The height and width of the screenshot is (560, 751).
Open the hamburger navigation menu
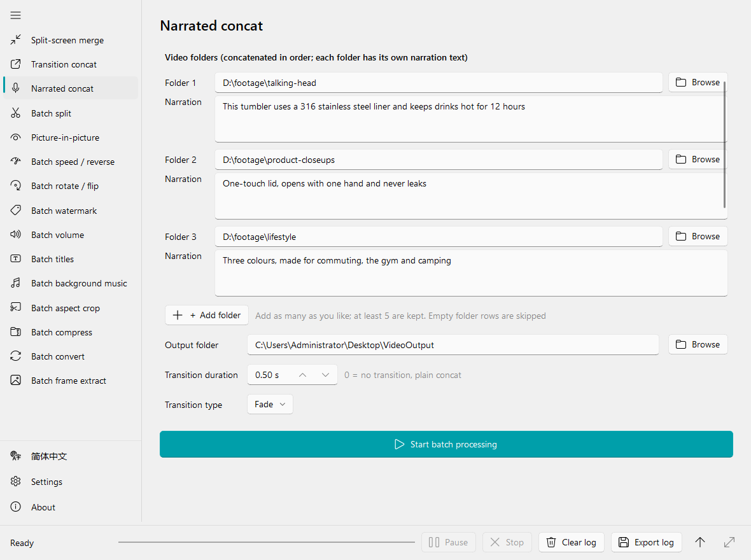pyautogui.click(x=15, y=15)
